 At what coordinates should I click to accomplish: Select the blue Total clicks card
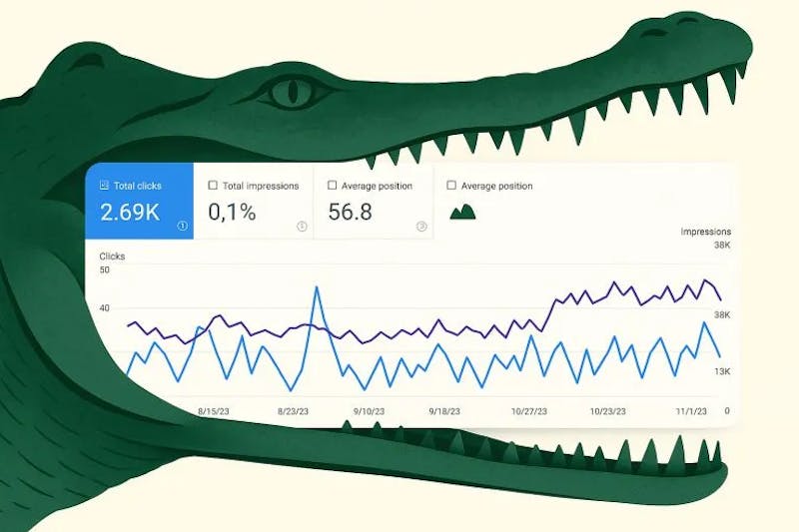139,201
